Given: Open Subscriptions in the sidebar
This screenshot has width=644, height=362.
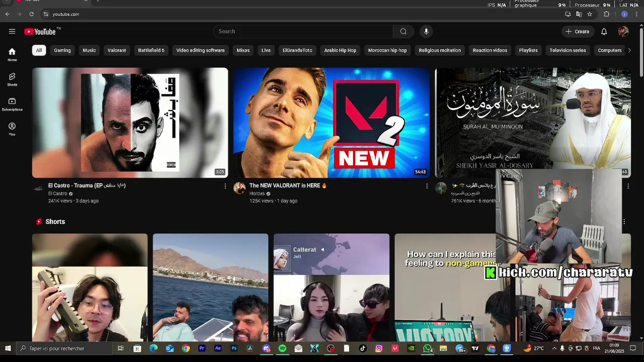Looking at the screenshot, I should (x=12, y=104).
